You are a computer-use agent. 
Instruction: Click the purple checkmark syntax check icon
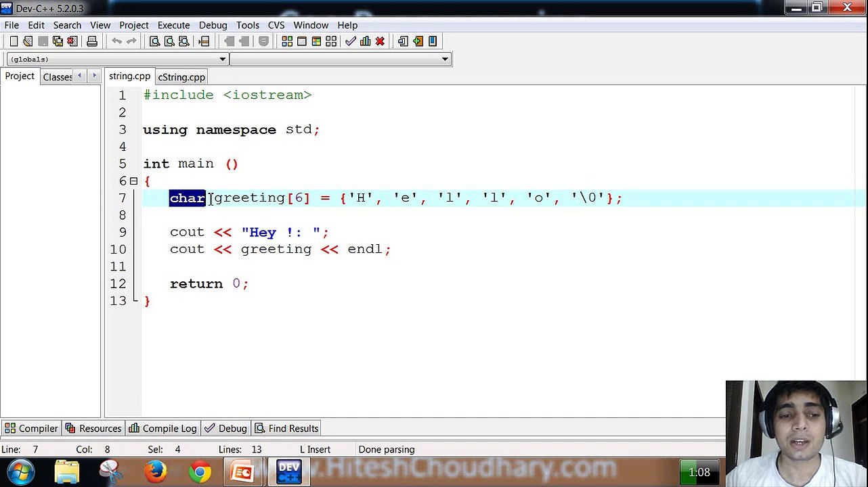(350, 41)
